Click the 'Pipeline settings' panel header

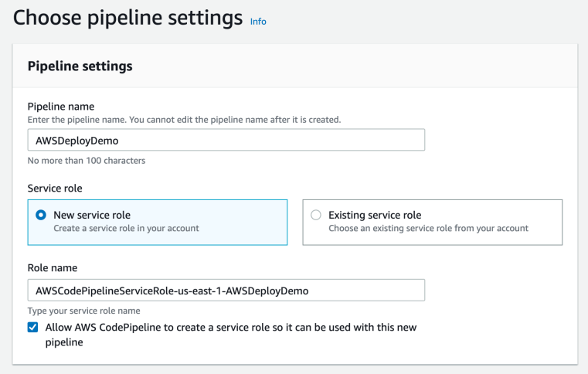coord(80,66)
